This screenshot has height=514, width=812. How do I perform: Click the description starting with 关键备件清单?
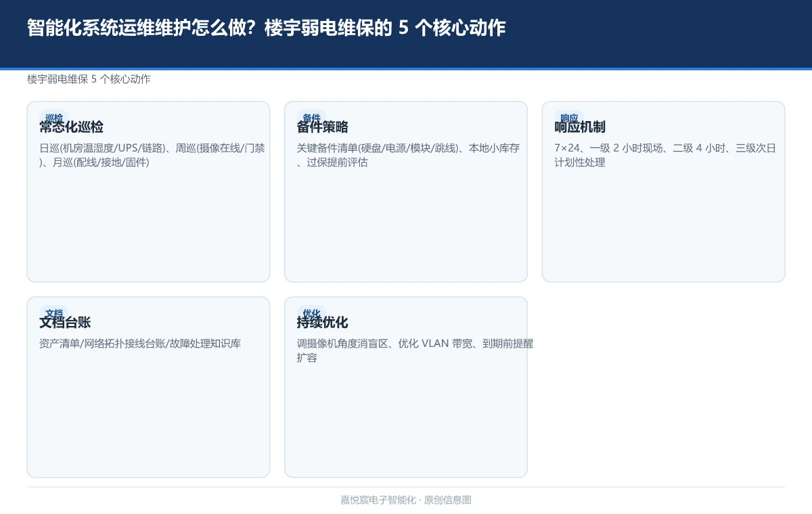point(408,156)
